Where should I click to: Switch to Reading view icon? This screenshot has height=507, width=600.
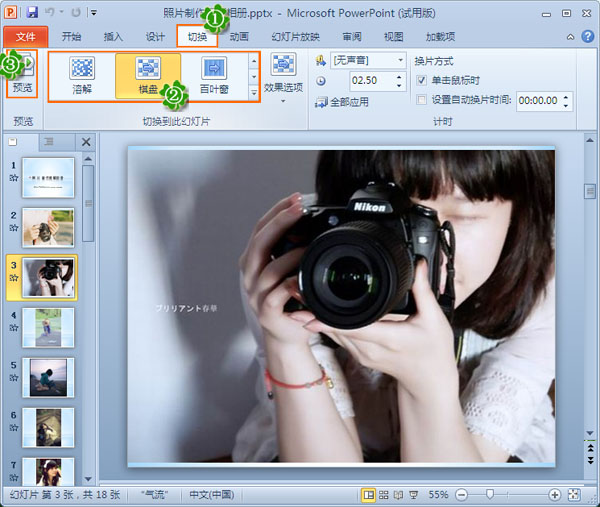398,495
